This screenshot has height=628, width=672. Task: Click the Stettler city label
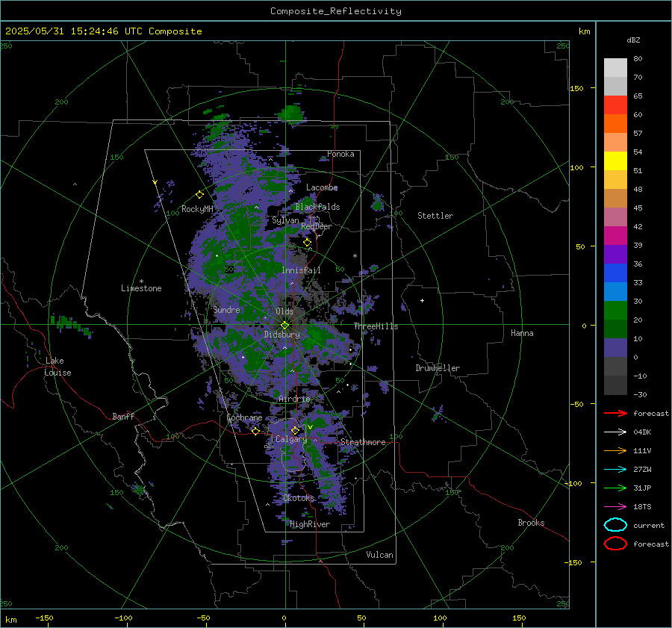point(435,216)
